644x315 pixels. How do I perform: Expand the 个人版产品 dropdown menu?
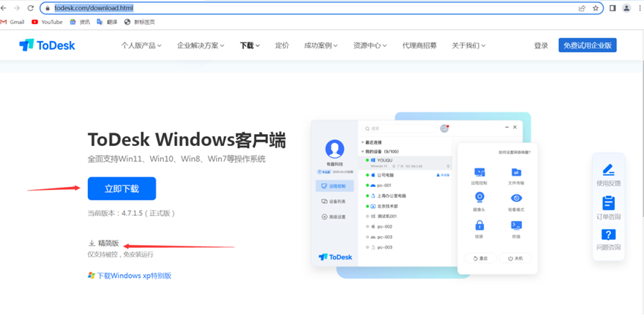pos(141,45)
